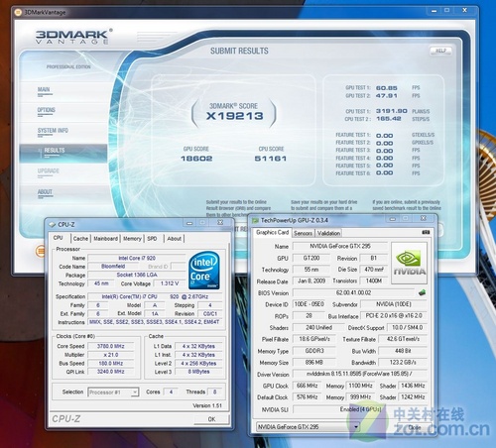Switch to the About tab in CPU-Z

pyautogui.click(x=175, y=238)
